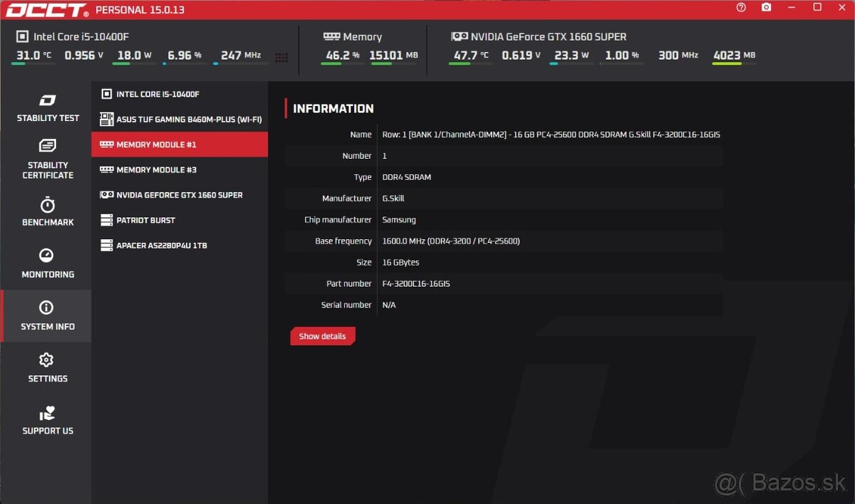The height and width of the screenshot is (504, 855).
Task: Click the part number value field
Action: [x=416, y=284]
